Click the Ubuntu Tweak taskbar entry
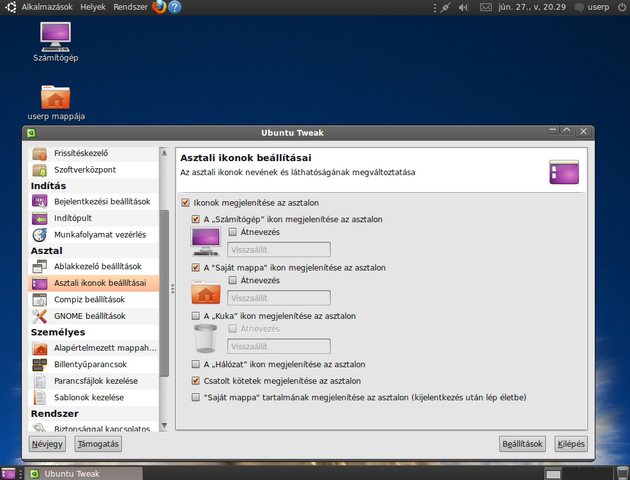 70,473
